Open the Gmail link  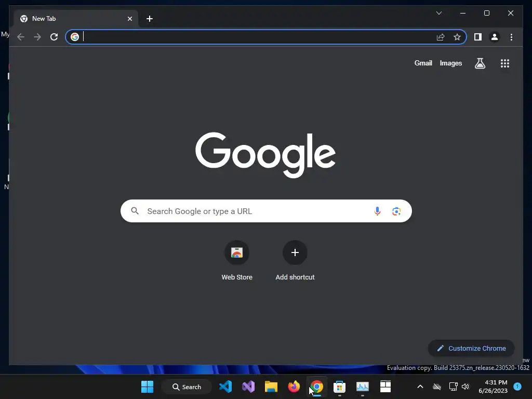point(423,63)
